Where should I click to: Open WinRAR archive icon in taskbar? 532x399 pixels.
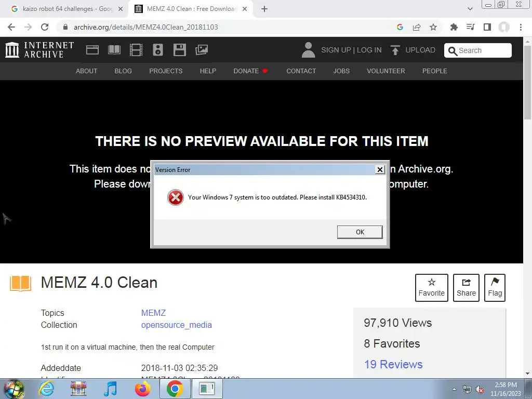(78, 389)
